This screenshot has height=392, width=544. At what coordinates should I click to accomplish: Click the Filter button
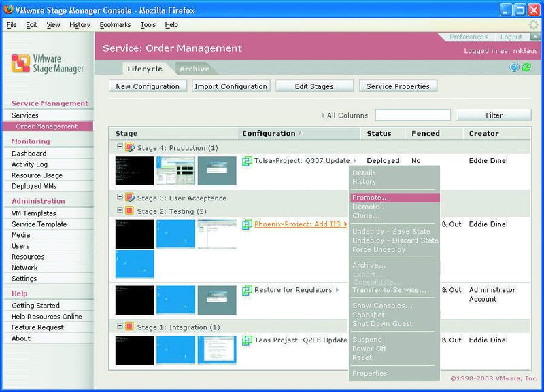point(494,115)
